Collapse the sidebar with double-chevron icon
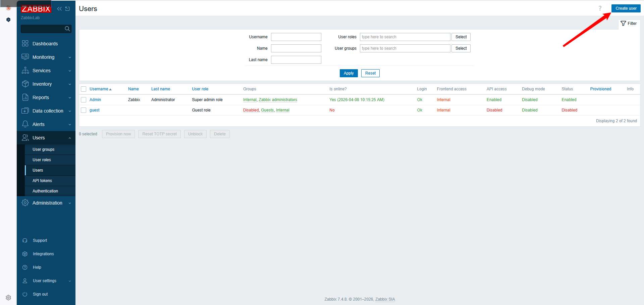 [59, 9]
